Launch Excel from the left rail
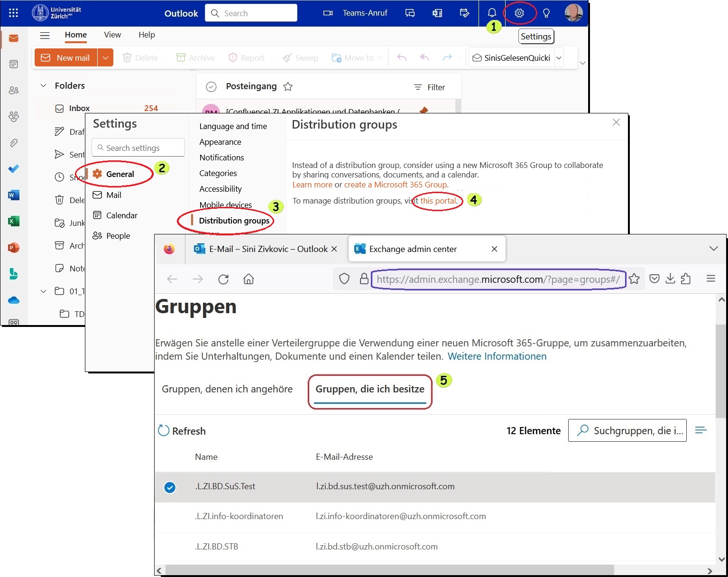The width and height of the screenshot is (728, 577). point(14,221)
